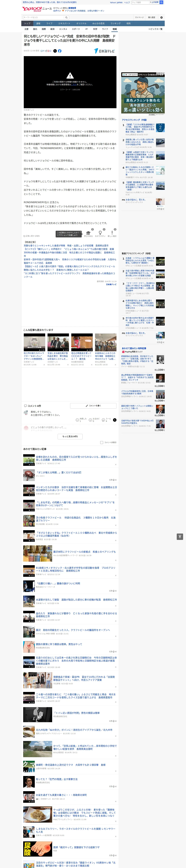Click the scroll-to-top arrow button

[x=180, y=537]
